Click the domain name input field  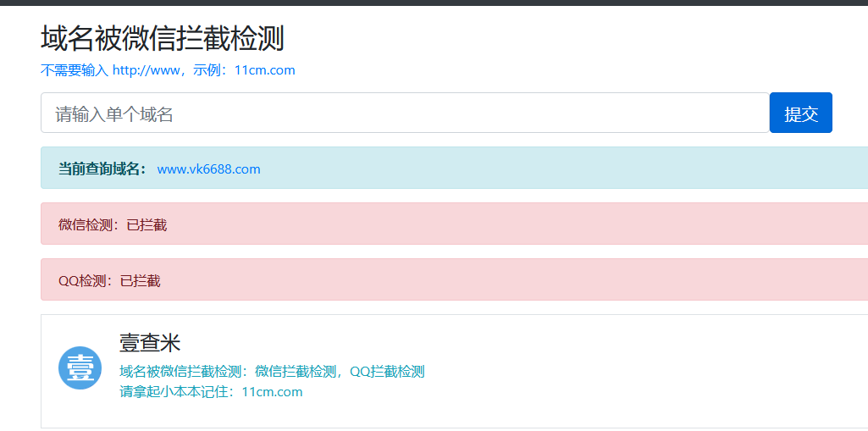tap(406, 113)
